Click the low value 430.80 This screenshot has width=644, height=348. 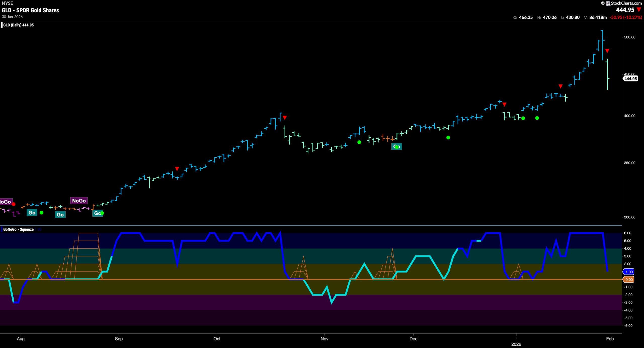point(573,17)
